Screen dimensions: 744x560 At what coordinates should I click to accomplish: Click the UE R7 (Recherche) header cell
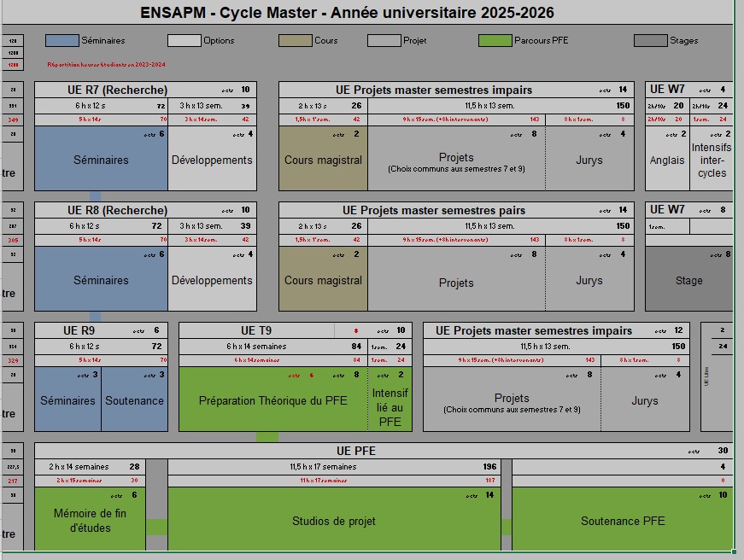(117, 90)
